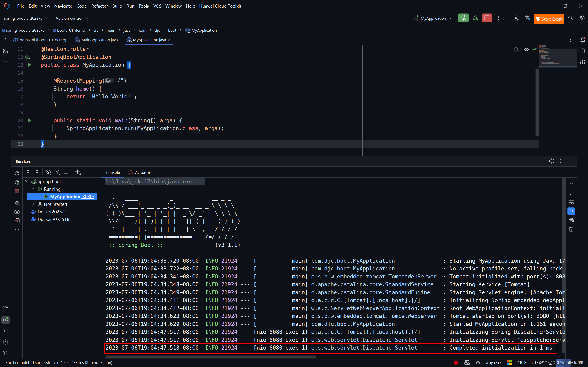588x367 pixels.
Task: Select the MyApplication run configuration dropdown
Action: 434,18
